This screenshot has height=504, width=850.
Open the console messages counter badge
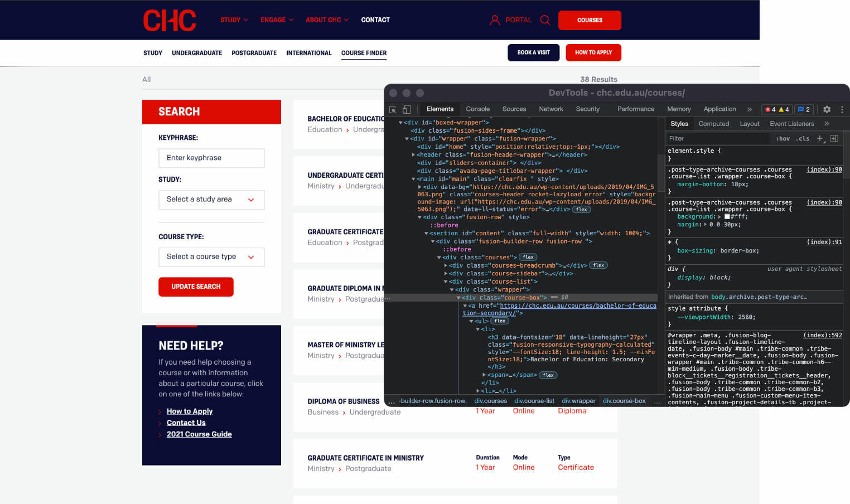[804, 109]
